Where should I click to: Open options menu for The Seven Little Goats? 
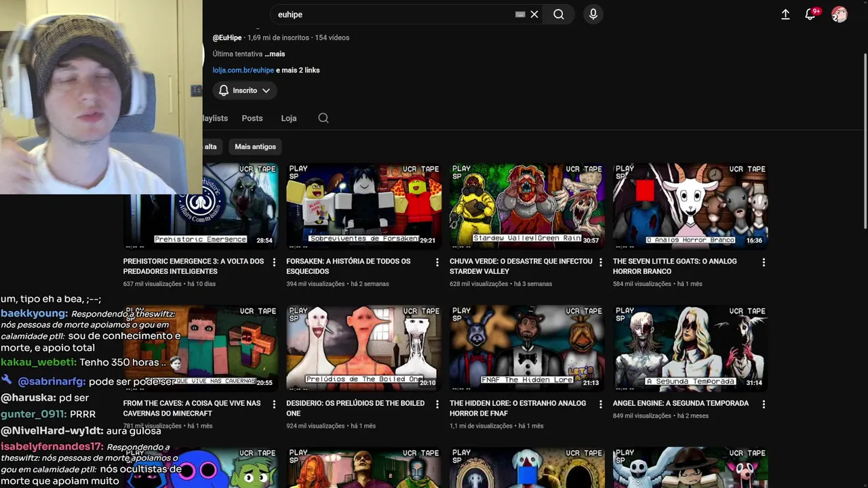click(x=764, y=262)
